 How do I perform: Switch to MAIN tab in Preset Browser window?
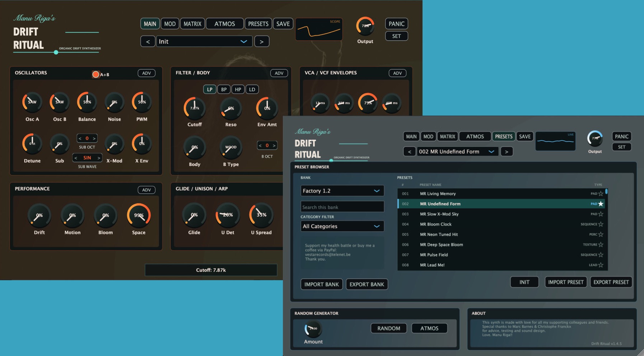click(x=411, y=137)
